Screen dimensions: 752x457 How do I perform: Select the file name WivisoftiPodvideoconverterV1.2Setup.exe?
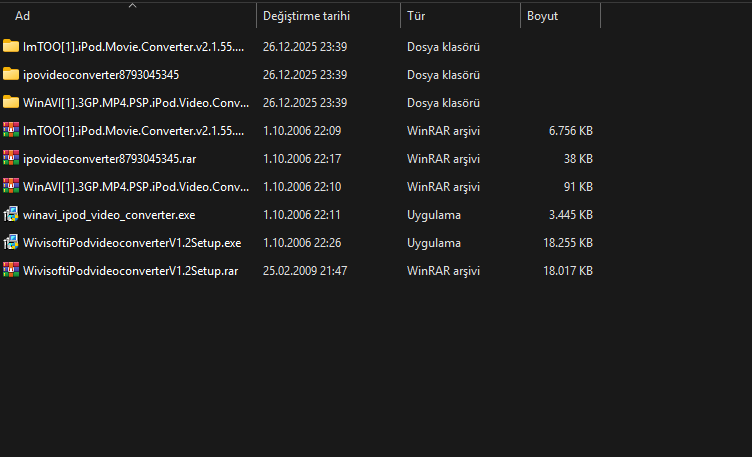pyautogui.click(x=132, y=243)
